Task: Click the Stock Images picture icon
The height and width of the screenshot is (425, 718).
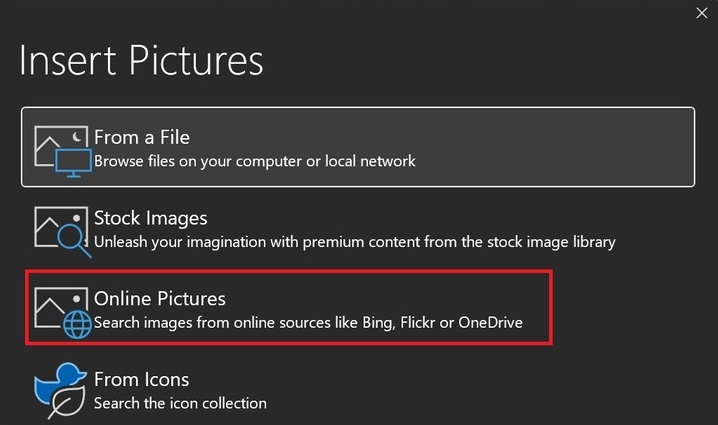Action: coord(50,221)
